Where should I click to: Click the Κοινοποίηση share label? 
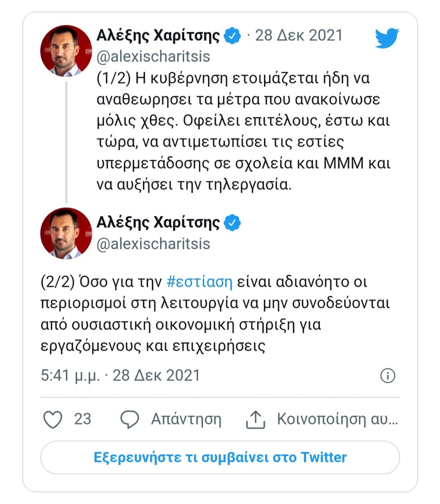[x=337, y=419]
